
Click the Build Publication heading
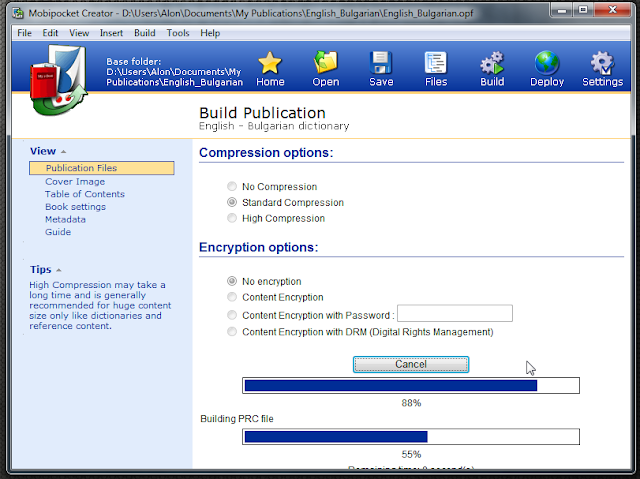click(262, 113)
